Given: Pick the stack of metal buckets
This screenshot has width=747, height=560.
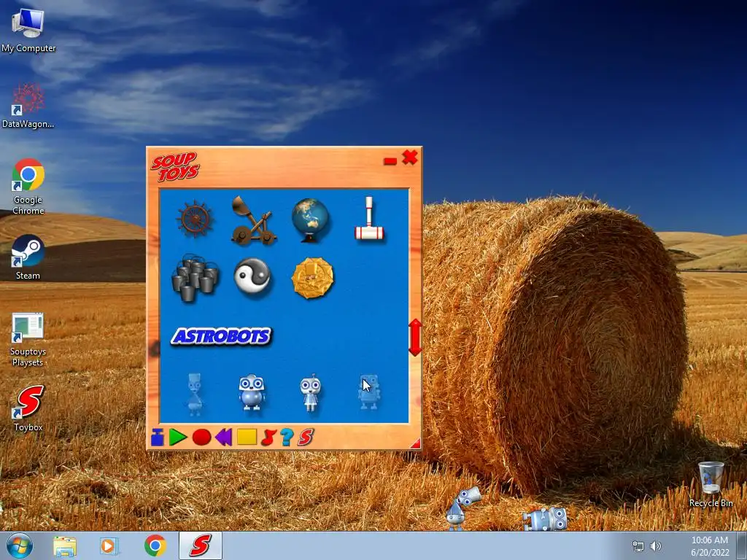Looking at the screenshot, I should pyautogui.click(x=195, y=278).
